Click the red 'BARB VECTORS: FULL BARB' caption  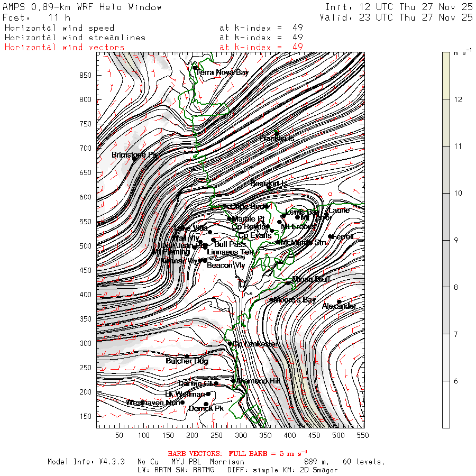click(x=237, y=454)
